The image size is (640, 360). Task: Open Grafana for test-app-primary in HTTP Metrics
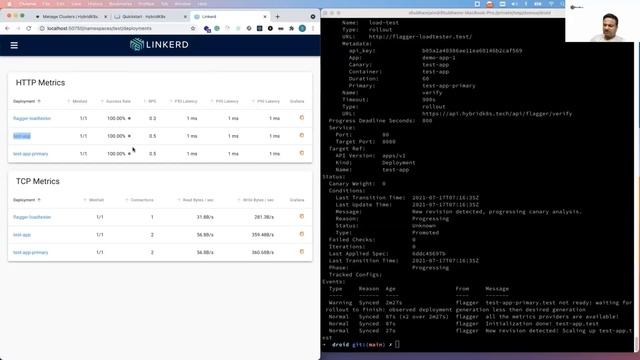pos(302,153)
